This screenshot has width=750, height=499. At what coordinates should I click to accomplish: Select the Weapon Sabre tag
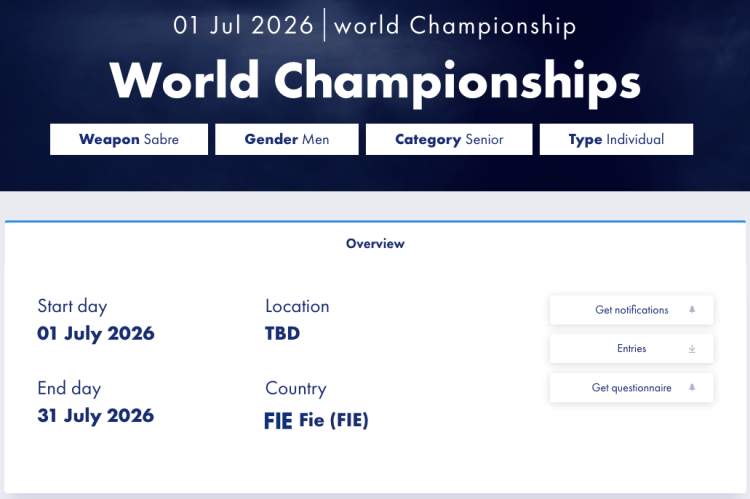[129, 140]
